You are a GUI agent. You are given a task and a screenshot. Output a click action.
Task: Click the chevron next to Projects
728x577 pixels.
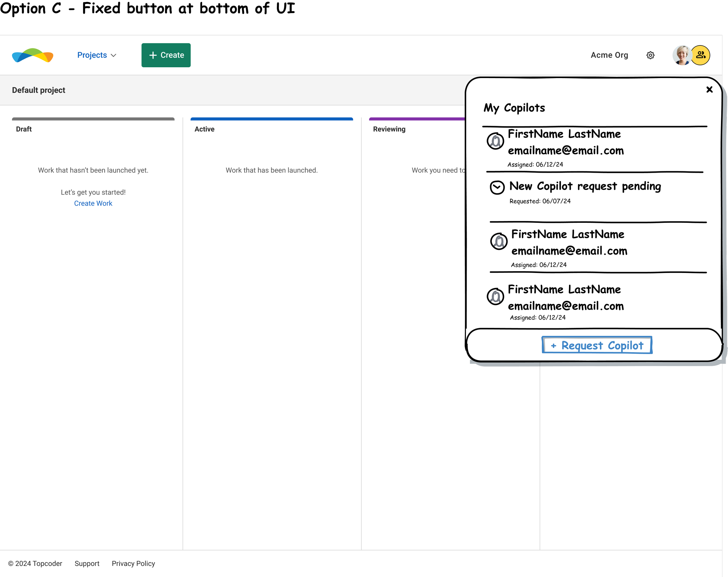coord(114,55)
